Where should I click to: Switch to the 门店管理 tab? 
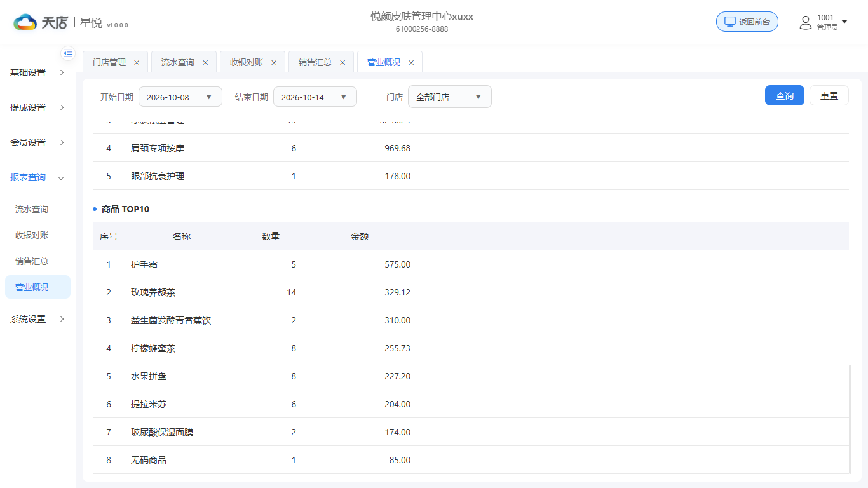(109, 62)
